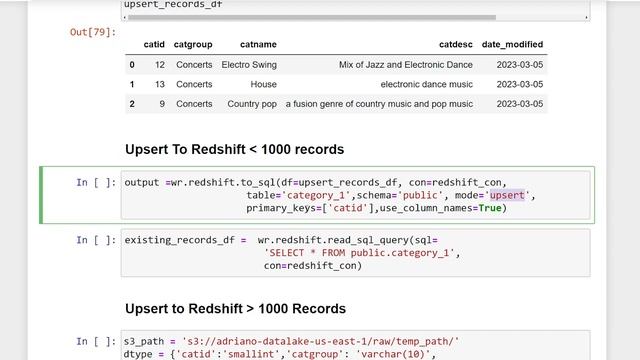Click the highlighted 'upsert' mode string
The height and width of the screenshot is (360, 640).
tap(507, 196)
